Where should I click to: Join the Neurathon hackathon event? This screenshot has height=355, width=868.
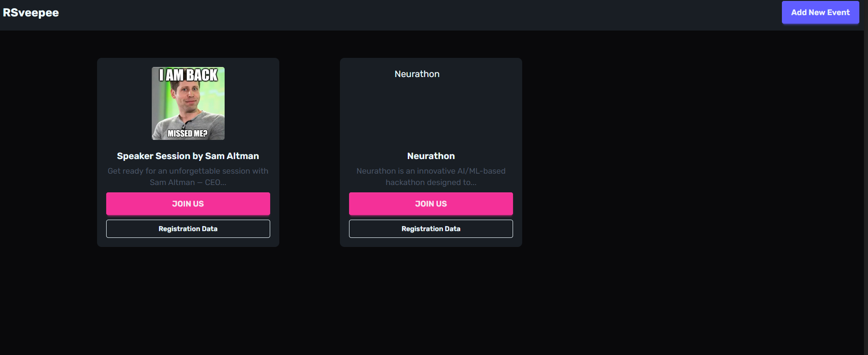(431, 204)
